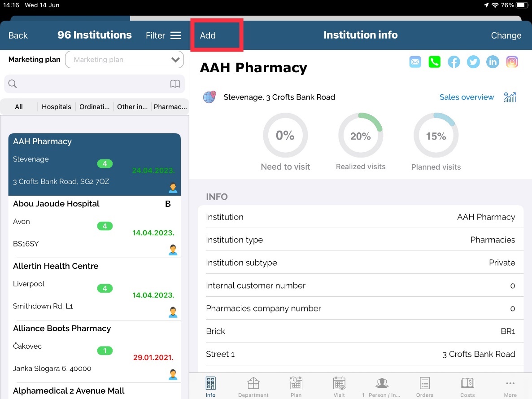Switch to the Visit bottom tab

339,387
